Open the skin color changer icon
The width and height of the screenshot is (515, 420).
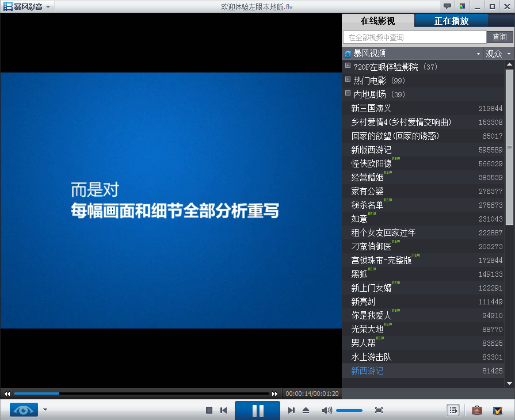(x=462, y=6)
